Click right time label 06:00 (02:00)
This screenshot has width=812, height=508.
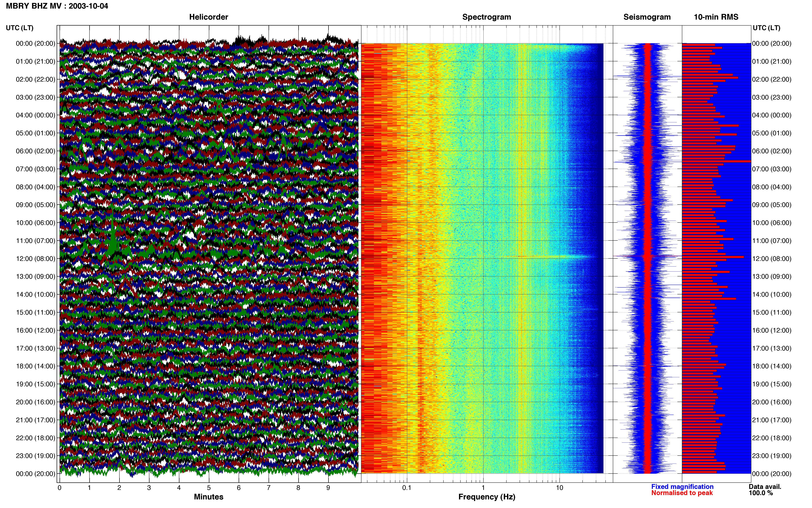point(772,151)
